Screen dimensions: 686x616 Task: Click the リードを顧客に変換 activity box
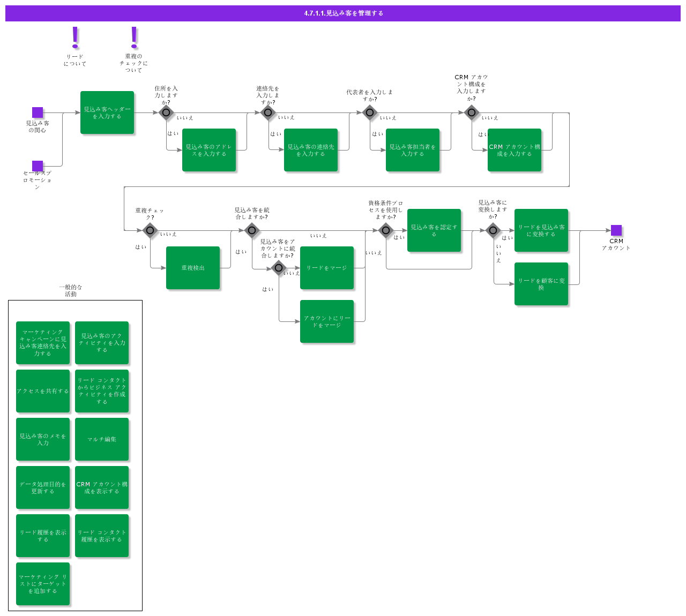tap(541, 284)
